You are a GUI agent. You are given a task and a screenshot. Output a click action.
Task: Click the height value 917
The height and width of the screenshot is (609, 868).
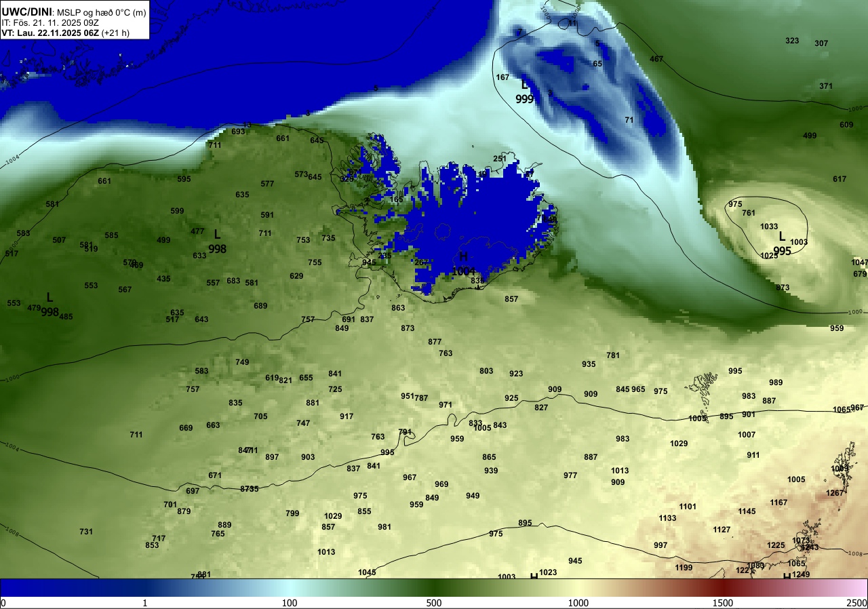tap(347, 416)
